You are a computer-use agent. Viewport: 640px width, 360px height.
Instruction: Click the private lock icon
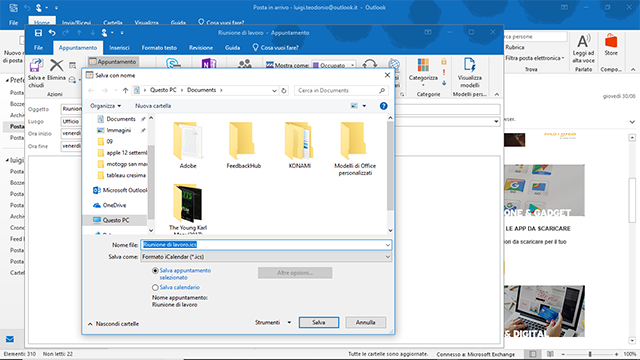[444, 62]
